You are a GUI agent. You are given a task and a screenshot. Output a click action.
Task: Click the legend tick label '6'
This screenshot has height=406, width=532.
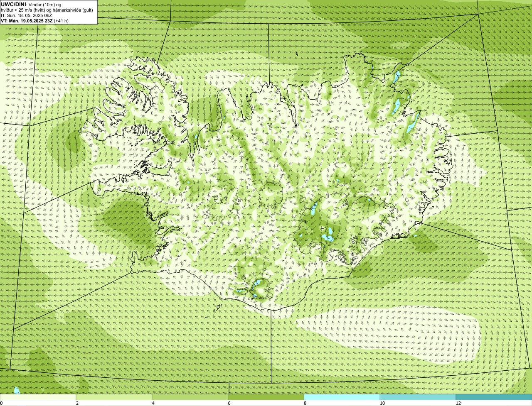[229, 403]
